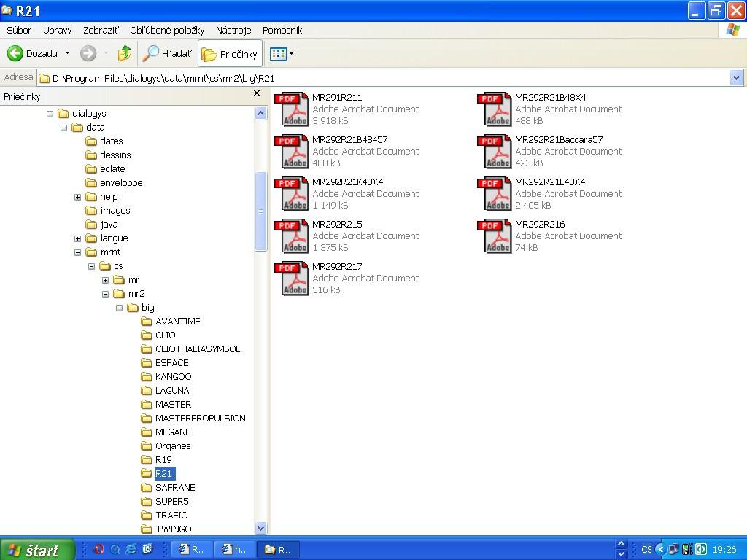Image resolution: width=747 pixels, height=560 pixels.
Task: Switch to the h.. taskbar window
Action: [x=234, y=549]
